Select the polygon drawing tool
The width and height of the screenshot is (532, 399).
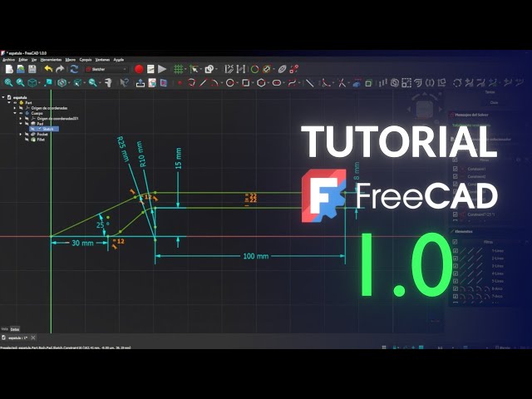[261, 82]
